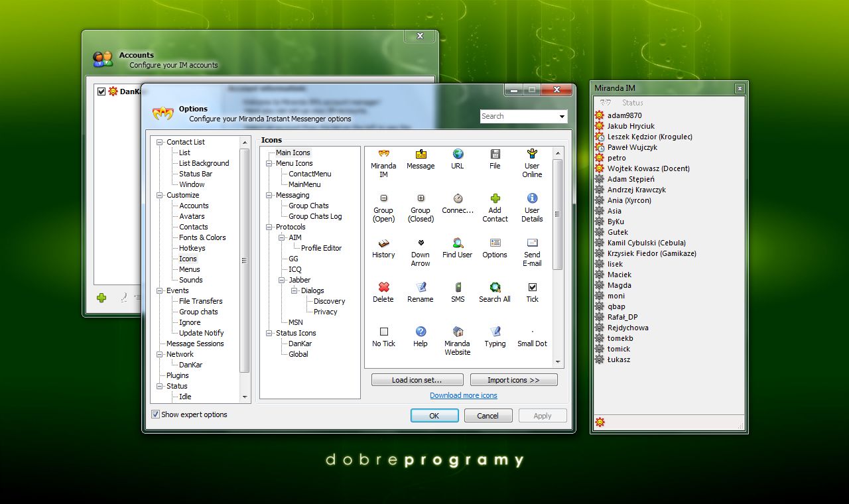Click the Apply button
849x504 pixels.
click(543, 416)
